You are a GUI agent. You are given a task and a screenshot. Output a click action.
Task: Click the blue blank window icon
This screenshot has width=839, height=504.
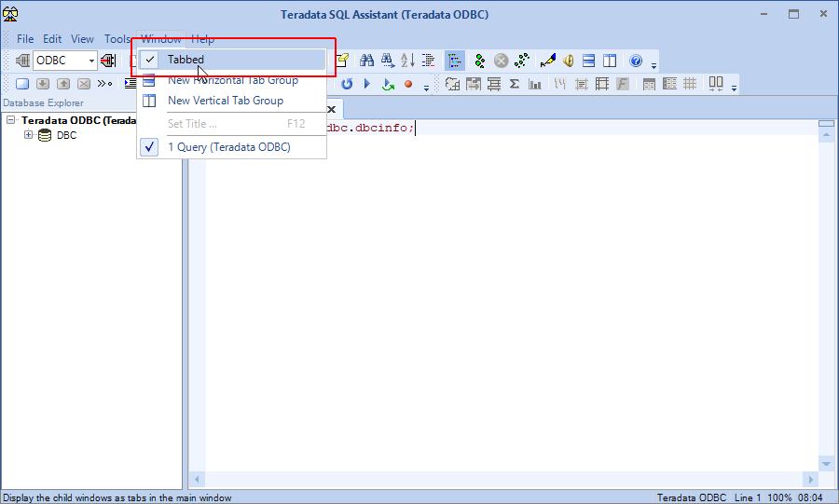[22, 84]
